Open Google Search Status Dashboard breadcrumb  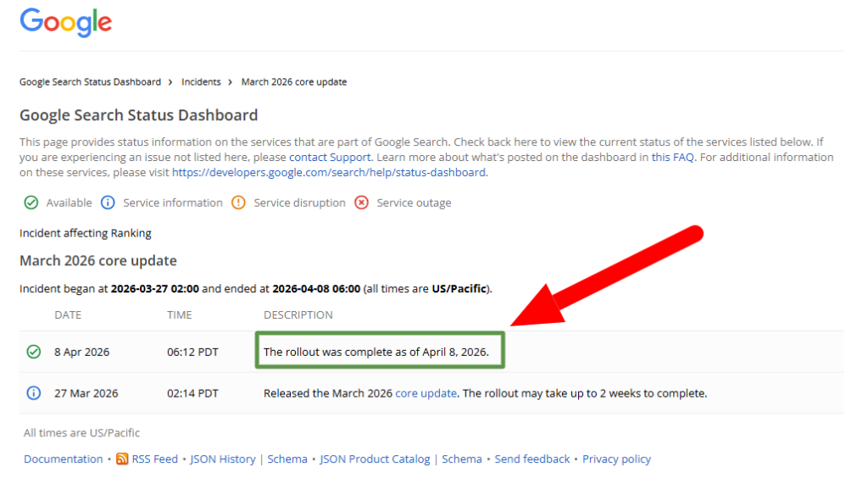click(90, 82)
